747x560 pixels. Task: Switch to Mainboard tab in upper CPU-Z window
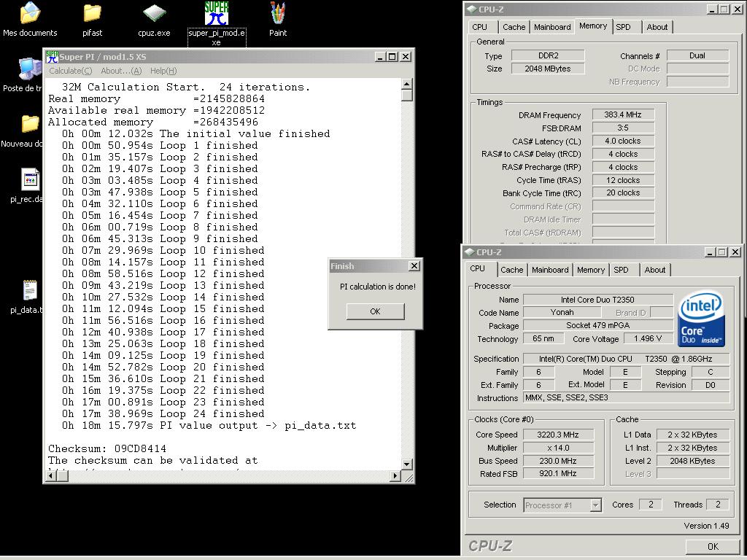point(552,27)
